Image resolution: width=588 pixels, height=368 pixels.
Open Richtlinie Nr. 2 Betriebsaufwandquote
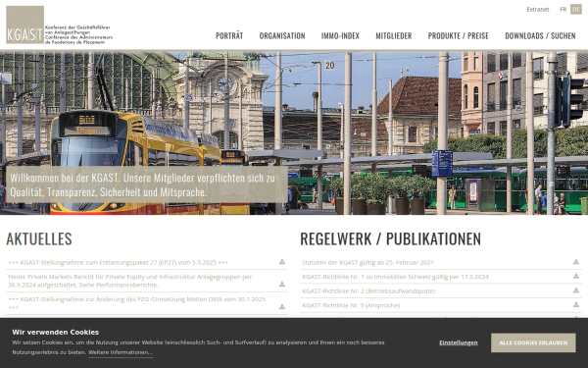click(368, 291)
